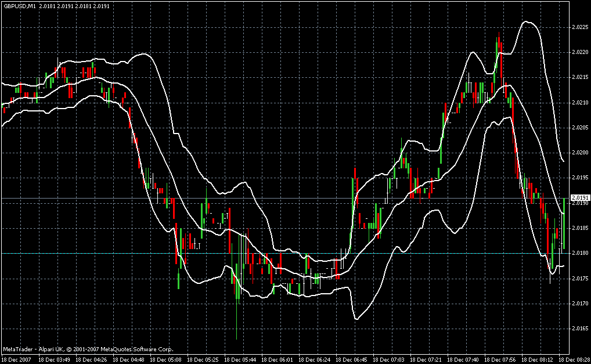Click the 18 Dec 06:45 time label
The image size is (591, 364).
(351, 359)
